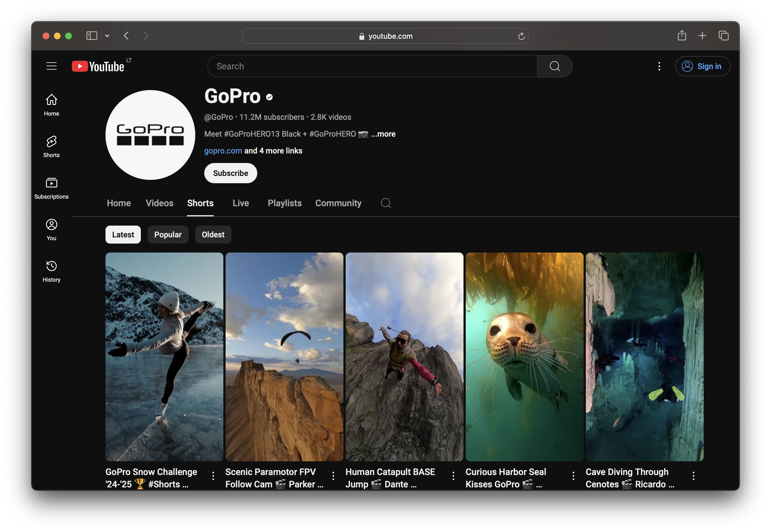Sort shorts by Oldest
This screenshot has width=771, height=532.
(213, 235)
